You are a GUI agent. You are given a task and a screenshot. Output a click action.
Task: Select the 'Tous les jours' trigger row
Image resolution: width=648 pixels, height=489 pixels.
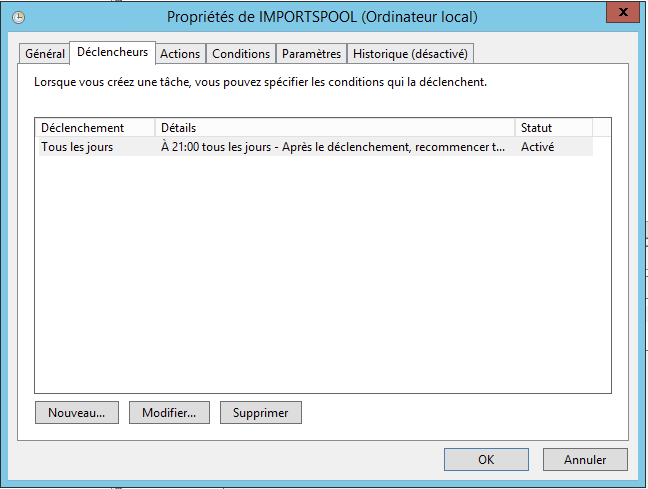point(77,147)
